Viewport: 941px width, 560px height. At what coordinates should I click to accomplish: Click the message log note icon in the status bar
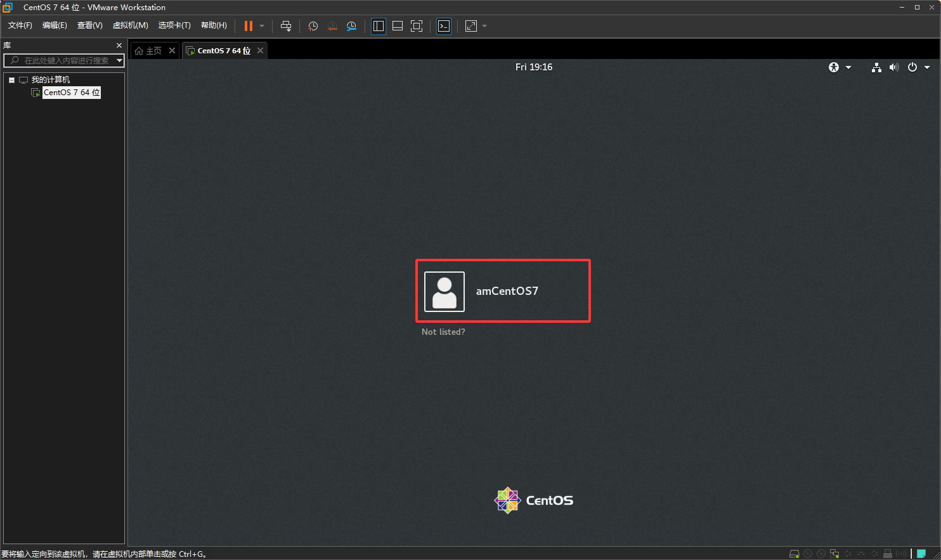click(921, 554)
